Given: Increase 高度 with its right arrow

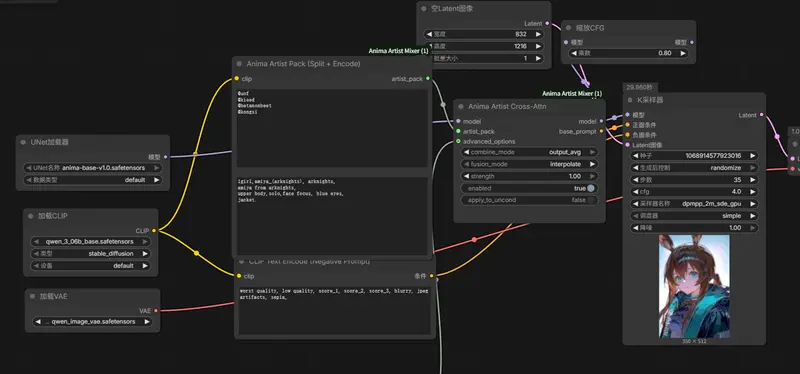Looking at the screenshot, I should 537,46.
